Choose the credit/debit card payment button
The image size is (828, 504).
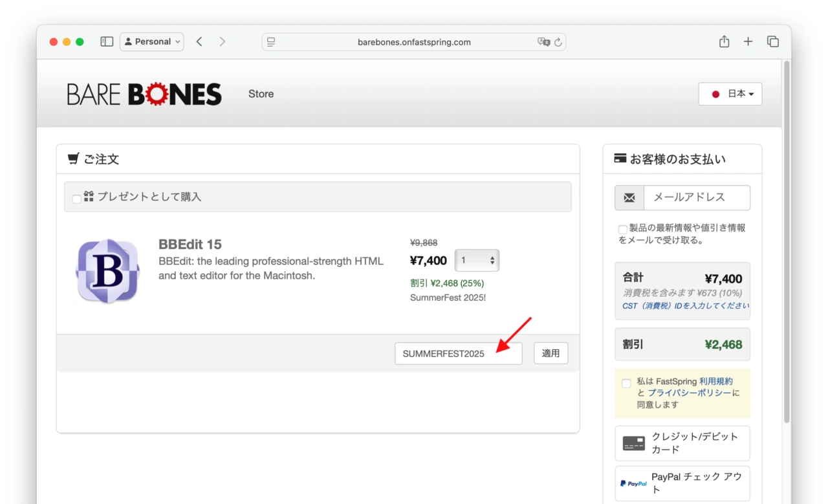[x=682, y=443]
